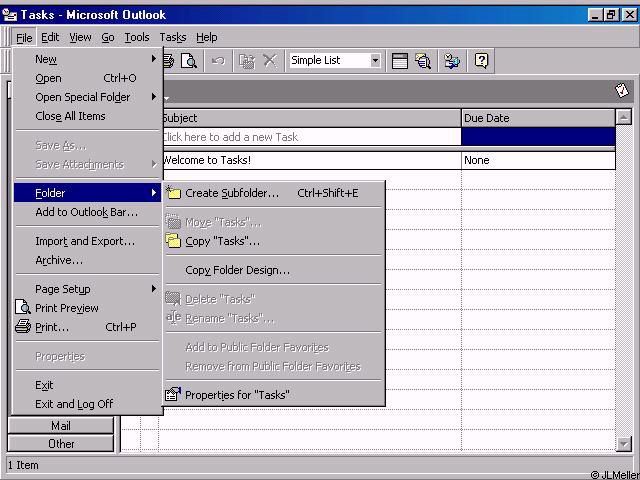The image size is (640, 480).
Task: Click the scroll down arrow in task list
Action: point(625,444)
